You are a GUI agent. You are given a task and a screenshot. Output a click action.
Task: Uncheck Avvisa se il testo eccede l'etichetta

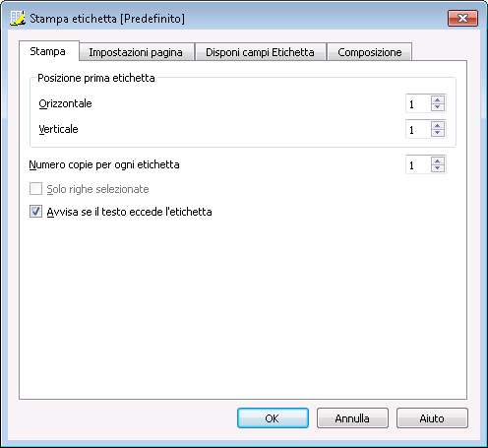tap(35, 212)
